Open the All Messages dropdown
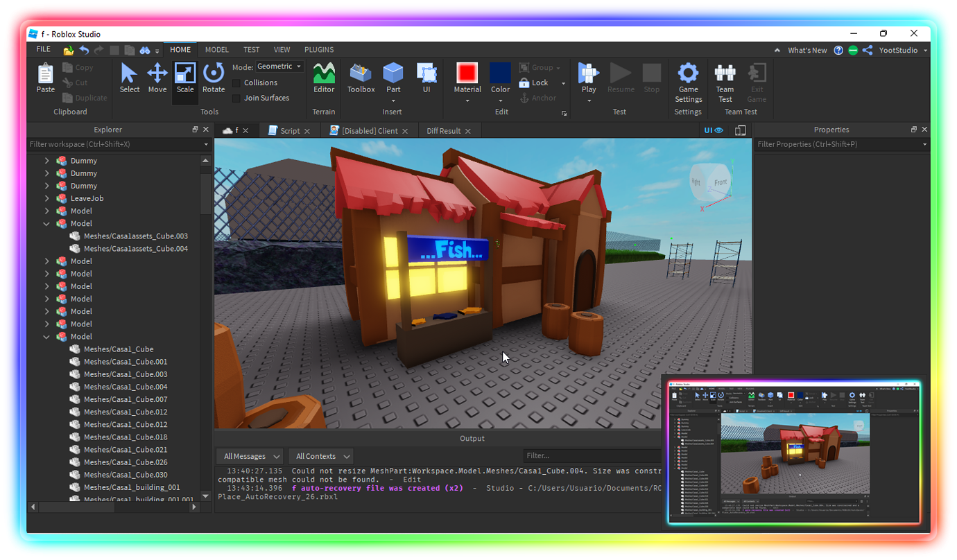Viewport: 957px width, 560px height. point(250,456)
